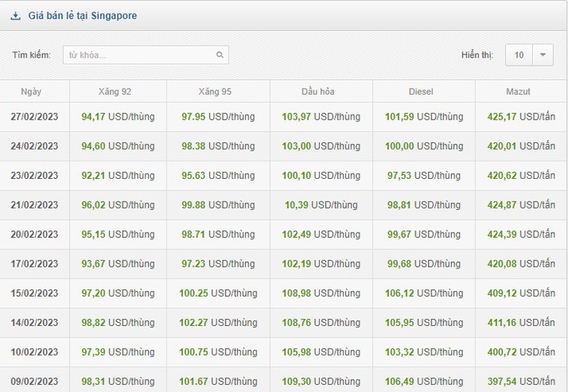Image resolution: width=568 pixels, height=392 pixels.
Task: Open the Hiển thị dropdown arrow
Action: pyautogui.click(x=542, y=55)
